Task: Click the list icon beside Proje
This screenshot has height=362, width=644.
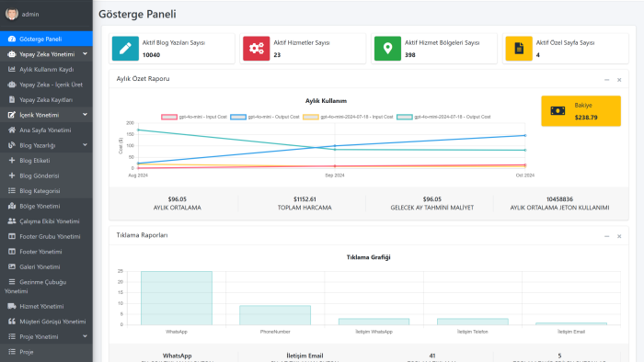Action: click(x=11, y=352)
